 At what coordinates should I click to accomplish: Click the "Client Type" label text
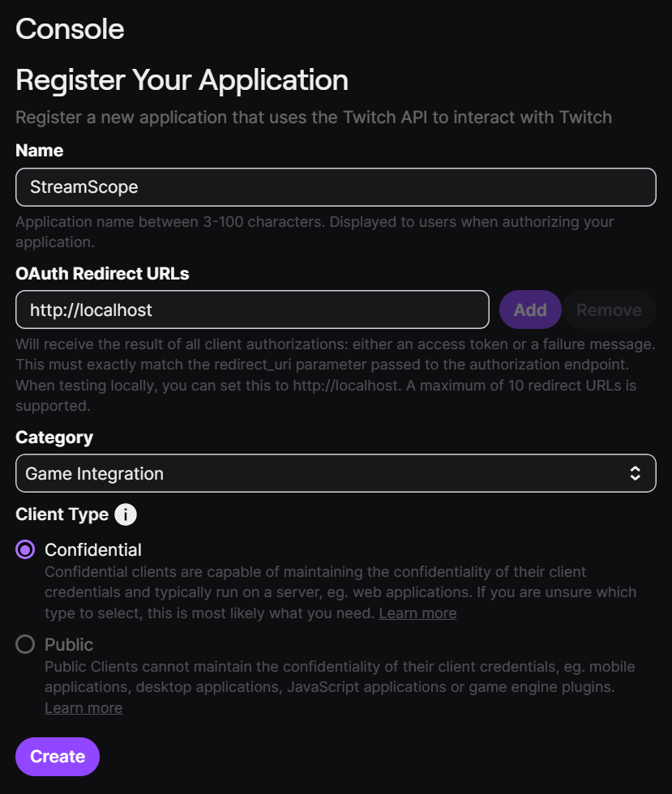pos(62,514)
